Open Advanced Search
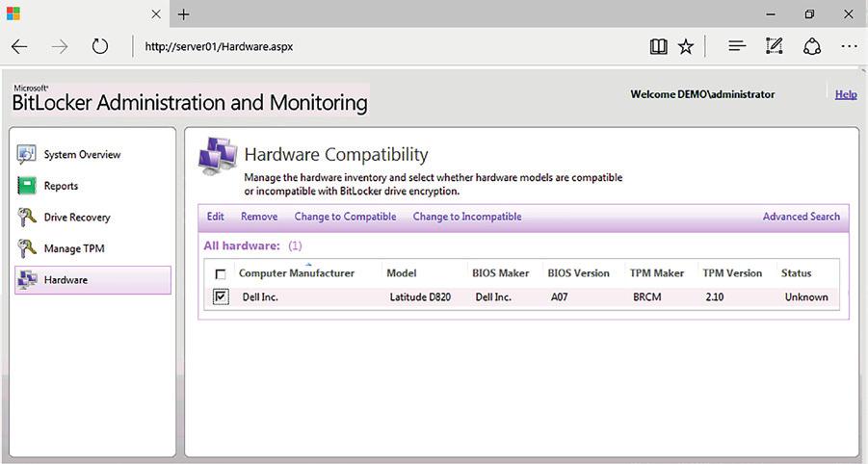Viewport: 868px width, 464px height. tap(801, 217)
